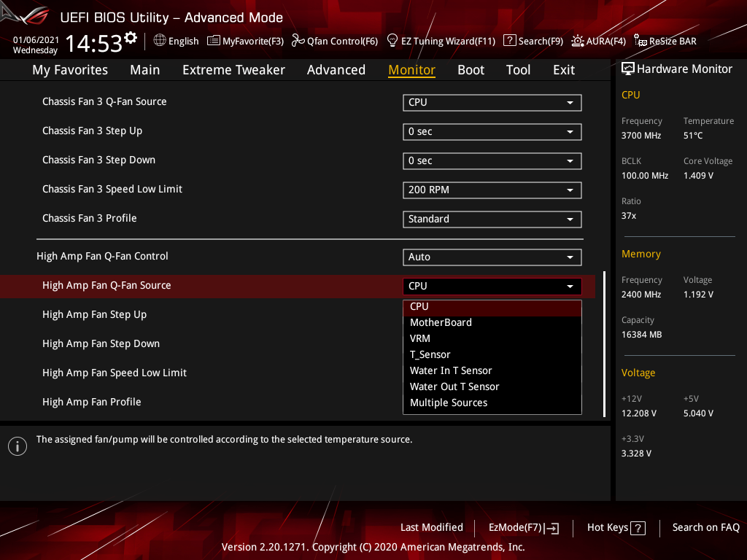Open the Exit tab
747x560 pixels.
564,70
